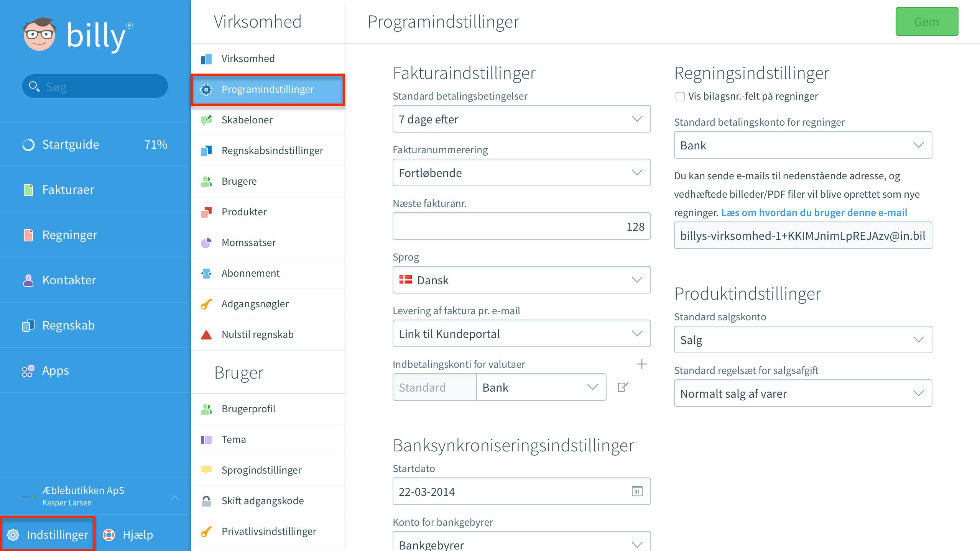Click the plus icon to add currency account

click(x=641, y=364)
